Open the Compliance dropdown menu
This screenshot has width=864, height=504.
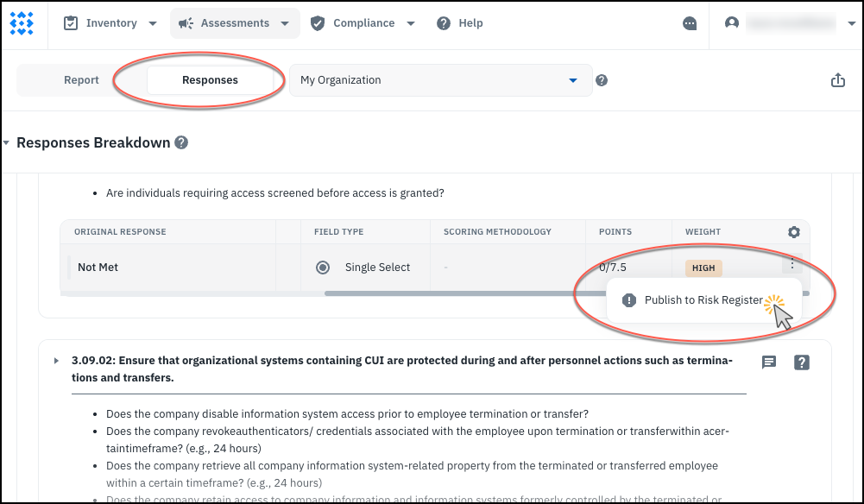pos(363,23)
